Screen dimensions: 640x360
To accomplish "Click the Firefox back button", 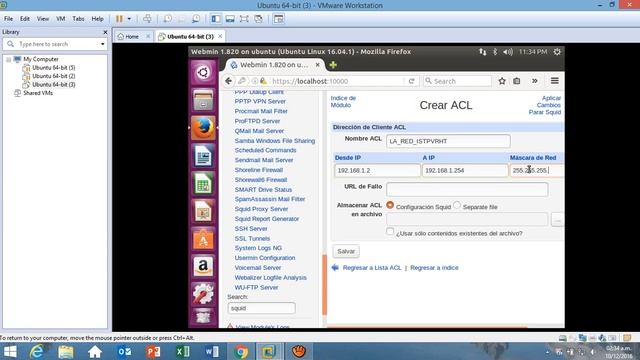I will [229, 81].
